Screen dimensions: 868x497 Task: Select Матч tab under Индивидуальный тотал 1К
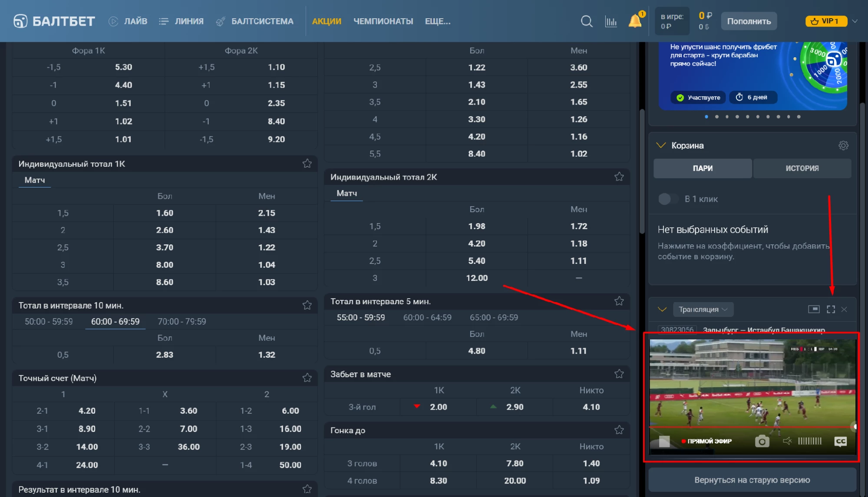coord(35,180)
